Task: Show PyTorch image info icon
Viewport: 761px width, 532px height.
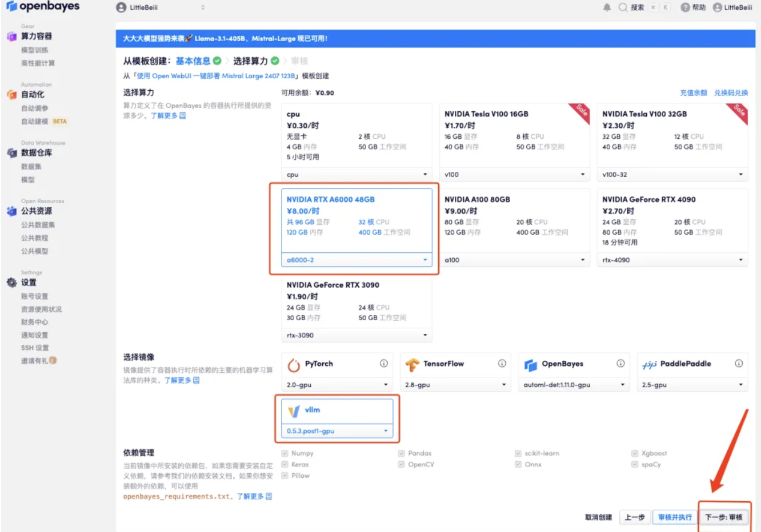Action: 384,364
